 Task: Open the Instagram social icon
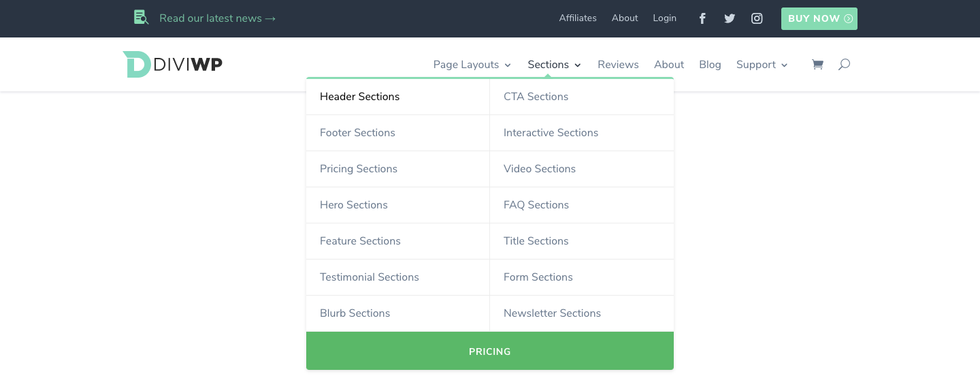(x=757, y=18)
